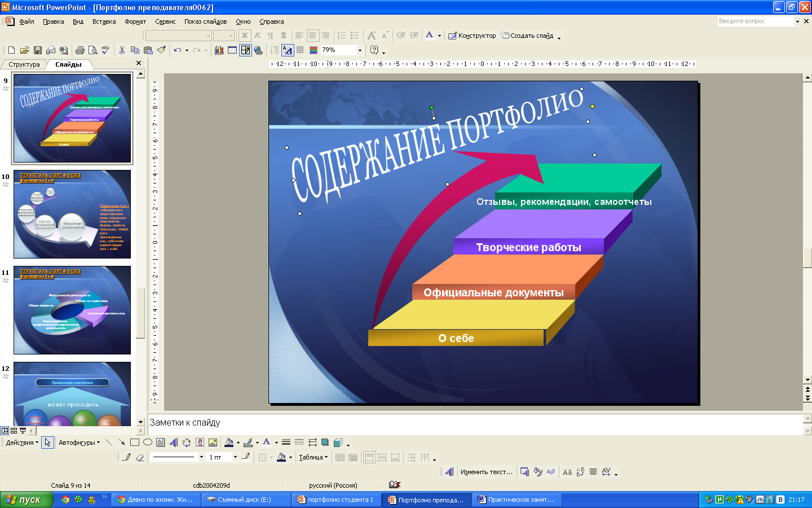Screen dimensions: 812x508
Task: Click the Изменить текст button
Action: point(486,472)
